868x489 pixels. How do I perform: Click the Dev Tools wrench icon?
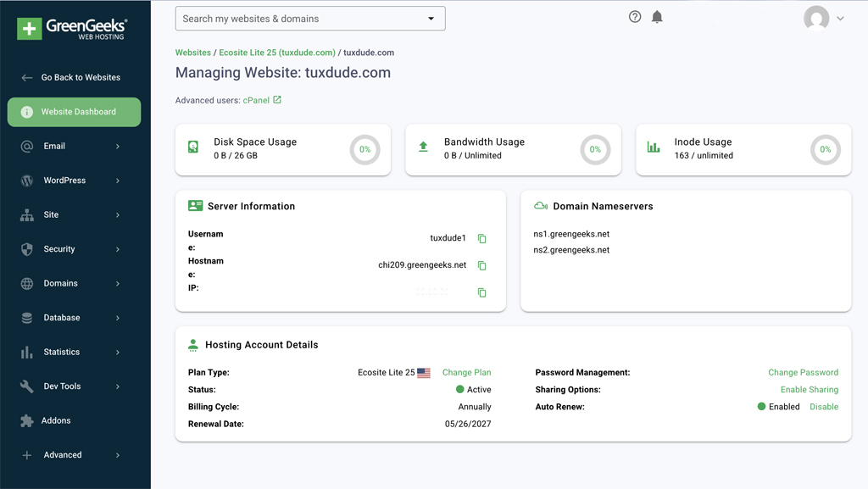26,386
